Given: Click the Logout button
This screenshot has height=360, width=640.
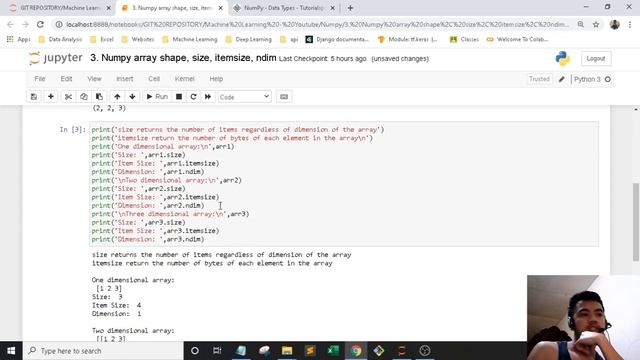Looking at the screenshot, I should pyautogui.click(x=596, y=58).
